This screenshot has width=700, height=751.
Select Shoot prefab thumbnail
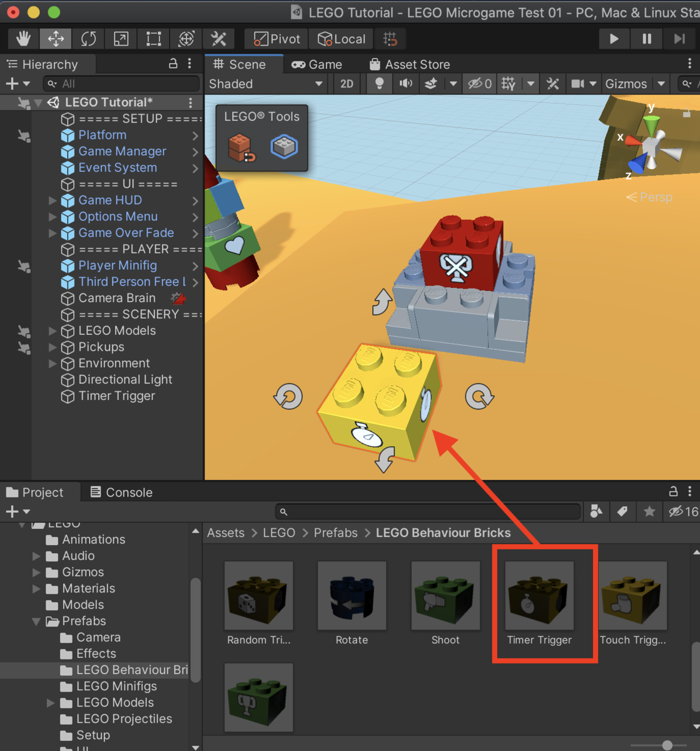[x=445, y=595]
